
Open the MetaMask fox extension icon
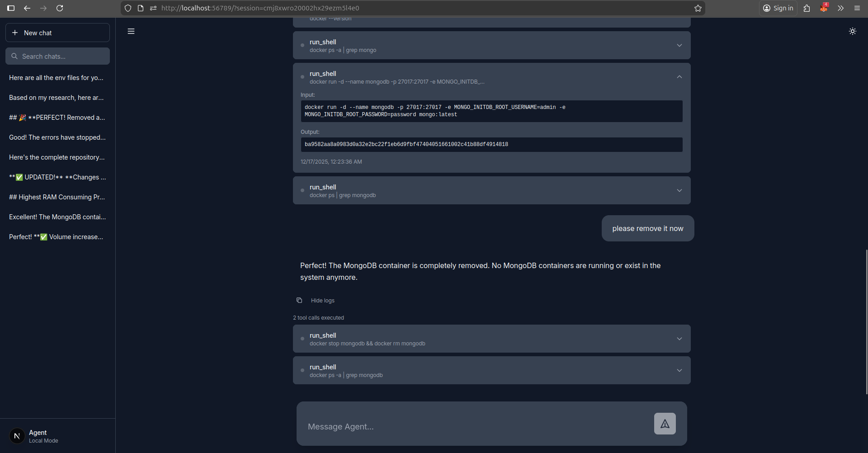[x=824, y=8]
